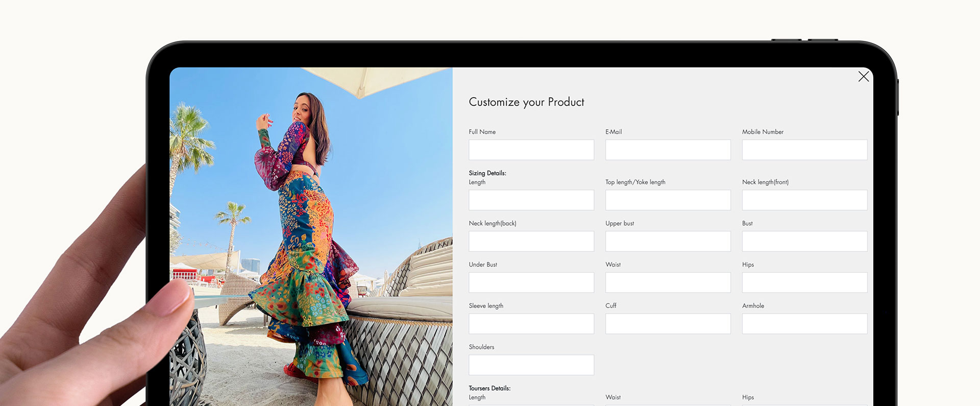The height and width of the screenshot is (406, 980).
Task: Focus the Bust measurement field
Action: point(804,242)
